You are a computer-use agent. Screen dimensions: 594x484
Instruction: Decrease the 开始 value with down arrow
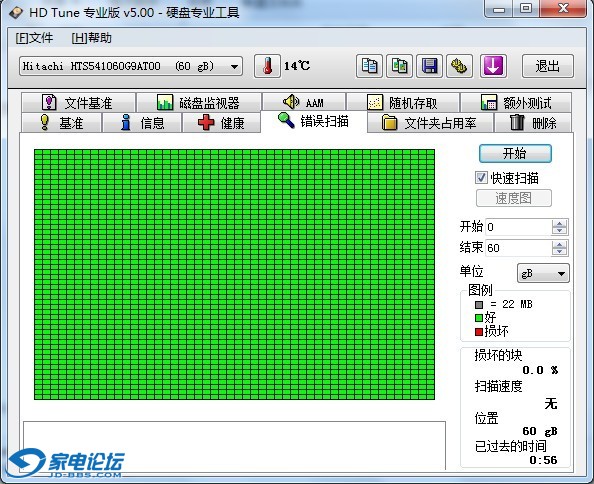tap(560, 231)
